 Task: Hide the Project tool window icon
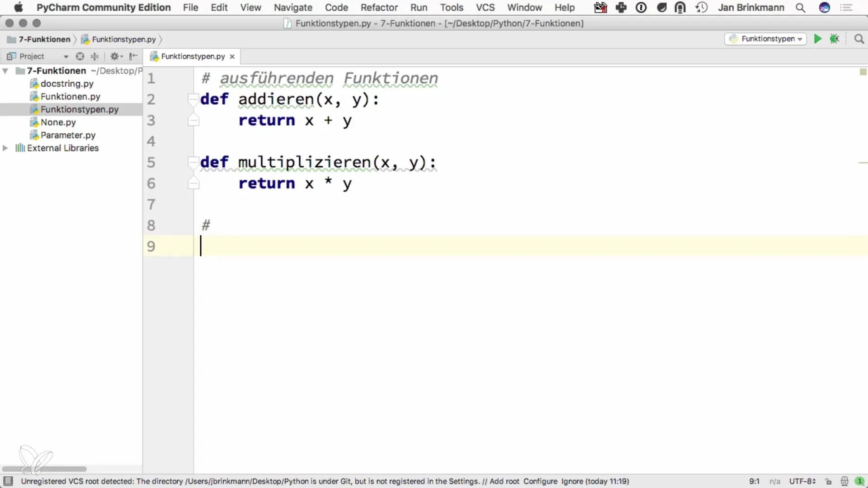[x=133, y=56]
